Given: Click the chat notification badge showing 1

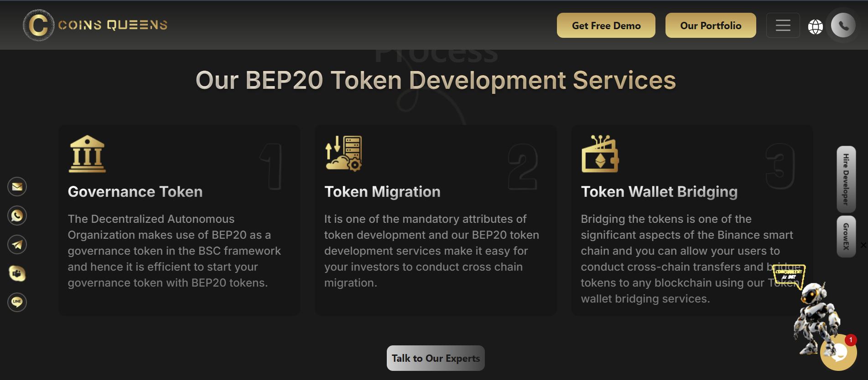Looking at the screenshot, I should pyautogui.click(x=850, y=339).
